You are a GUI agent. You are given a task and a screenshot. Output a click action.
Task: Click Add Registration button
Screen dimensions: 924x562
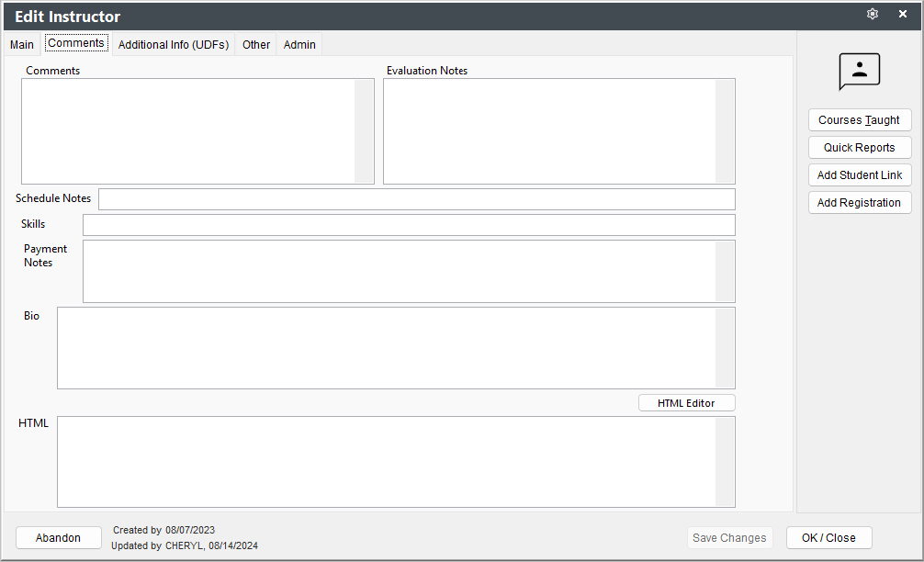point(859,203)
